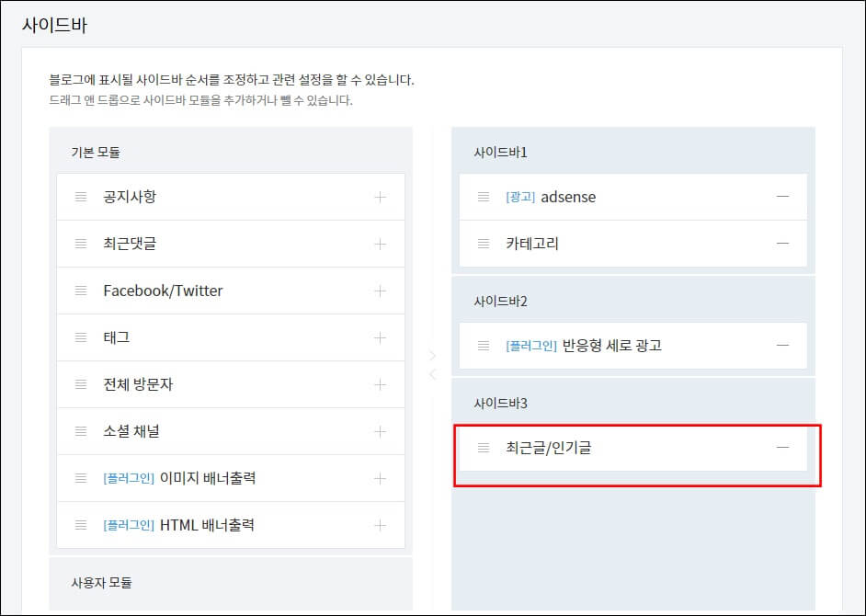Add 공지사항 using its plus icon

tap(379, 196)
